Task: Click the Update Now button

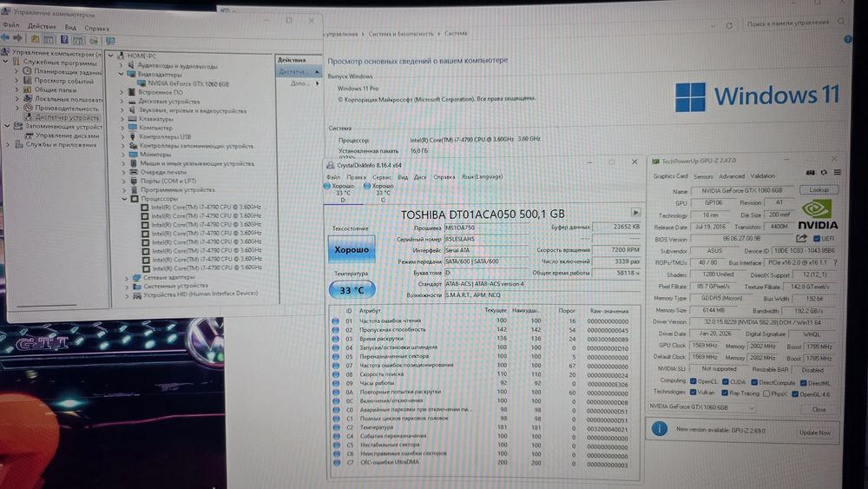Action: click(814, 433)
